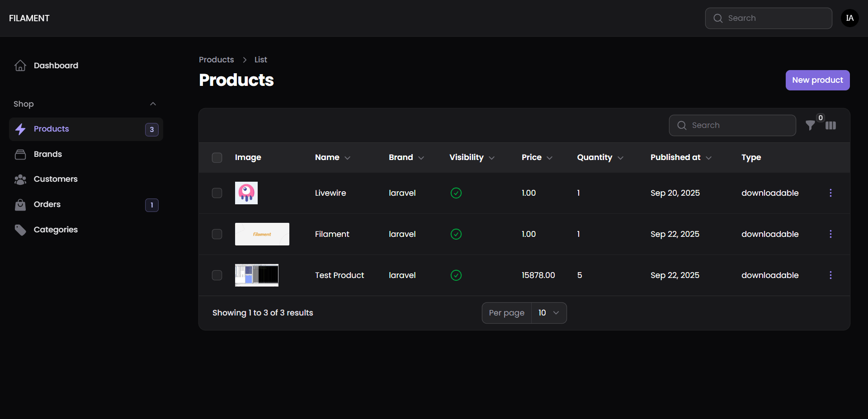Click the Livewire visibility check icon
This screenshot has width=868, height=419.
[x=456, y=193]
